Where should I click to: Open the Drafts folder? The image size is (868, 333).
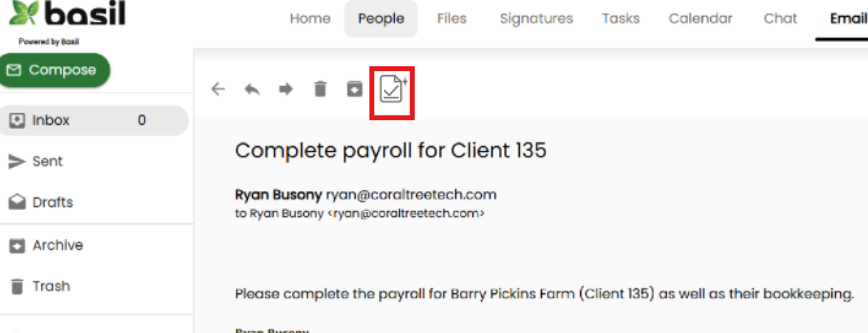click(52, 202)
